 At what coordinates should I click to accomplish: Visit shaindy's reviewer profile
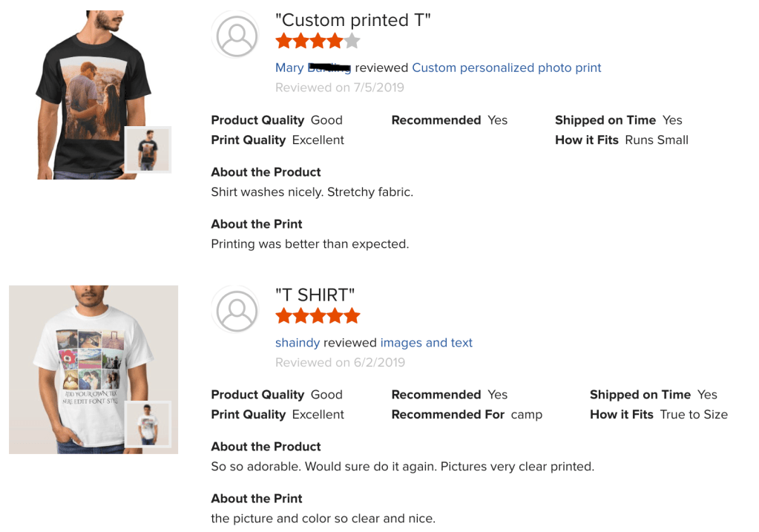coord(298,343)
